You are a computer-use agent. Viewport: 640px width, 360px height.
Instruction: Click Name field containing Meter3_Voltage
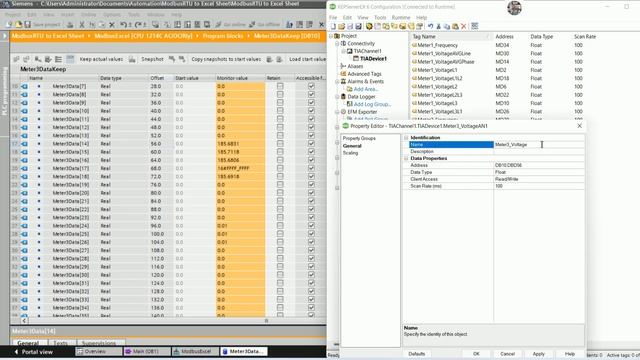[x=539, y=144]
